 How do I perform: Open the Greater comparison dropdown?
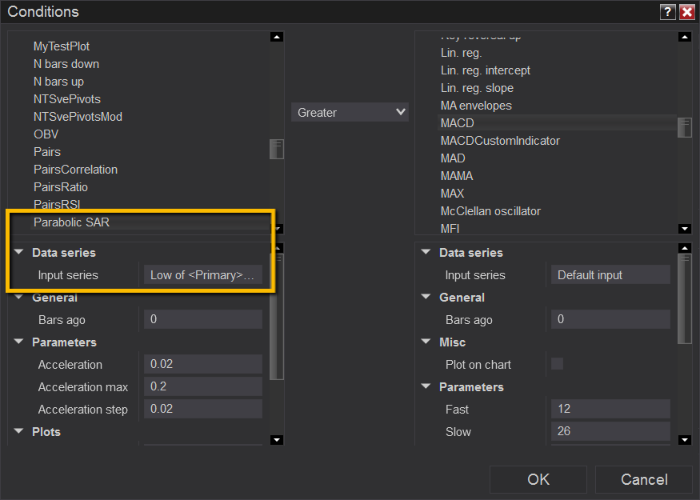(350, 112)
